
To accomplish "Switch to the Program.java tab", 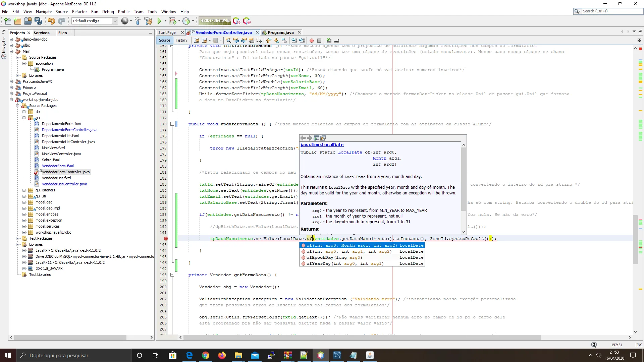I will click(280, 33).
